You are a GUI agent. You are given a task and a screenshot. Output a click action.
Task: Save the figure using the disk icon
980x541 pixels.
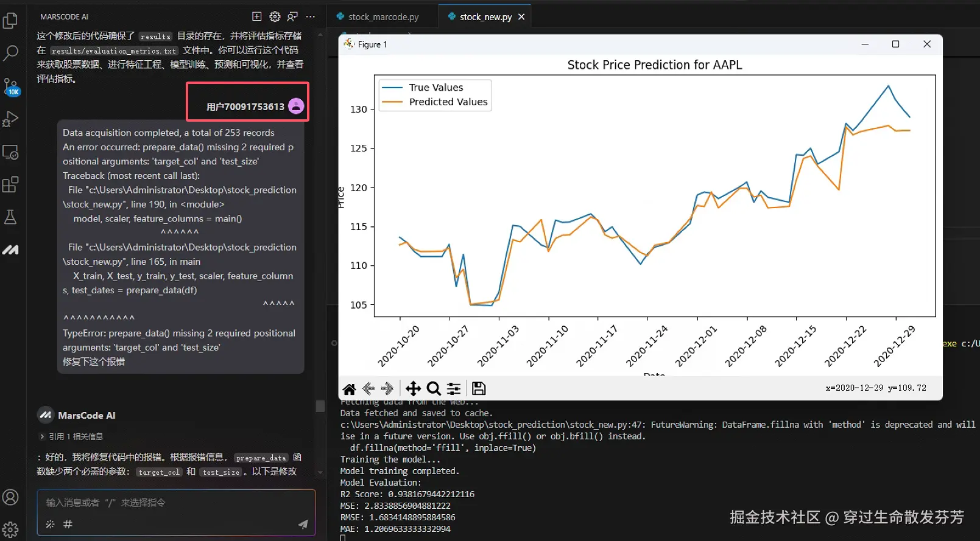[x=479, y=388]
